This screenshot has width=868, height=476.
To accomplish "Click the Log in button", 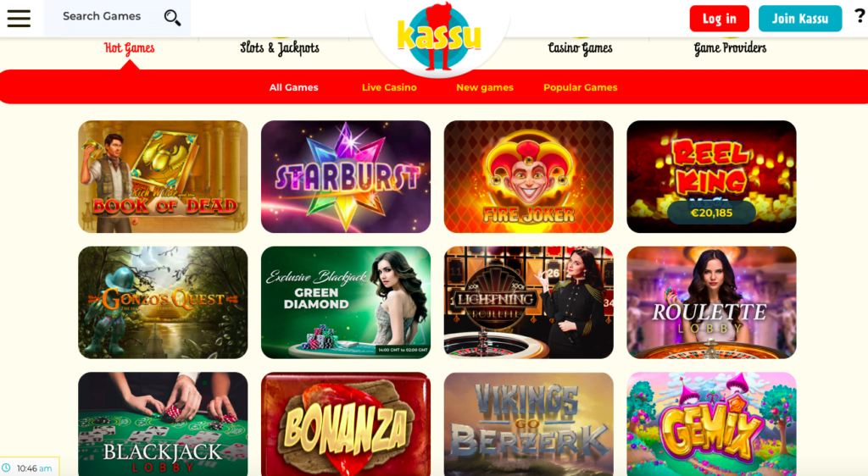I will [719, 19].
